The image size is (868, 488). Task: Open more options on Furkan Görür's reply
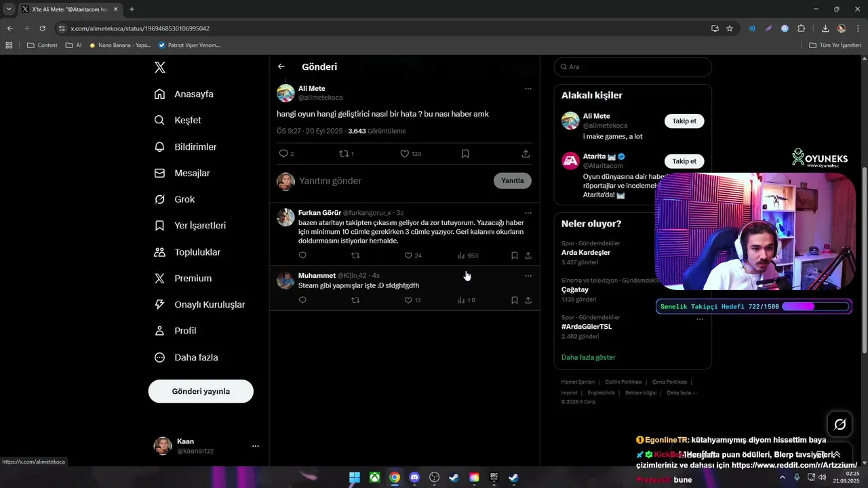[528, 213]
